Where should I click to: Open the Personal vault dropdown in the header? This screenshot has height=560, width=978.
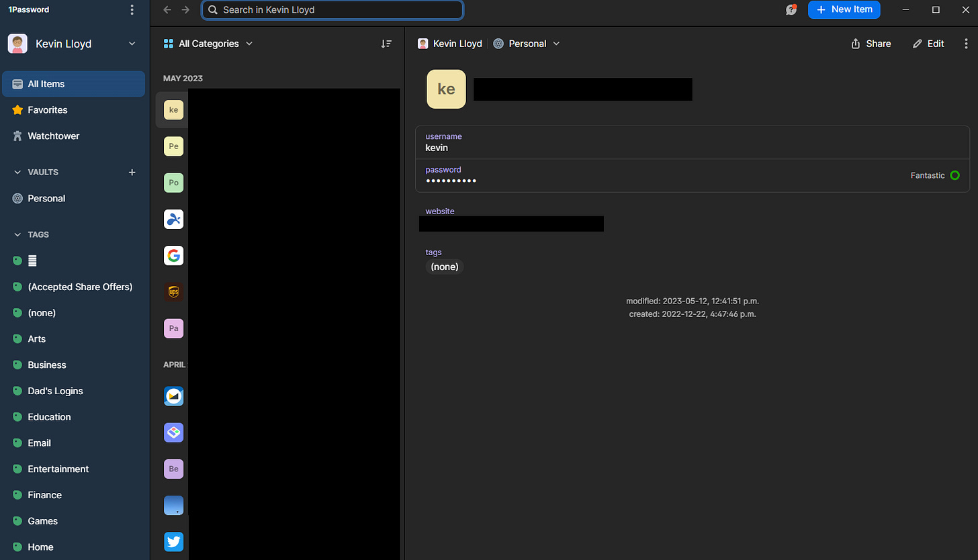[x=527, y=43]
